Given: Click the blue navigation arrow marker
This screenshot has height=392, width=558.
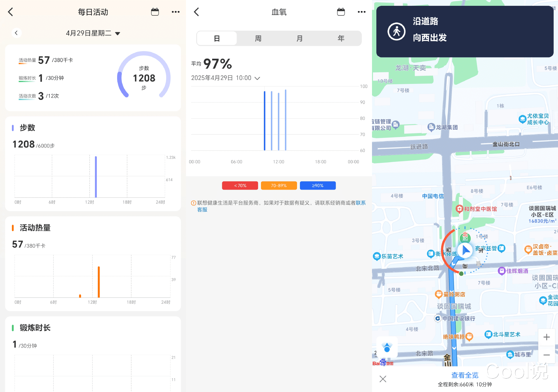Looking at the screenshot, I should (466, 250).
